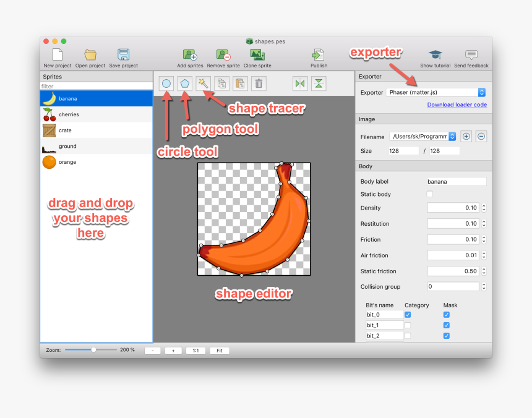Image resolution: width=532 pixels, height=418 pixels.
Task: Activate the magic wand shape tracer
Action: pyautogui.click(x=204, y=83)
